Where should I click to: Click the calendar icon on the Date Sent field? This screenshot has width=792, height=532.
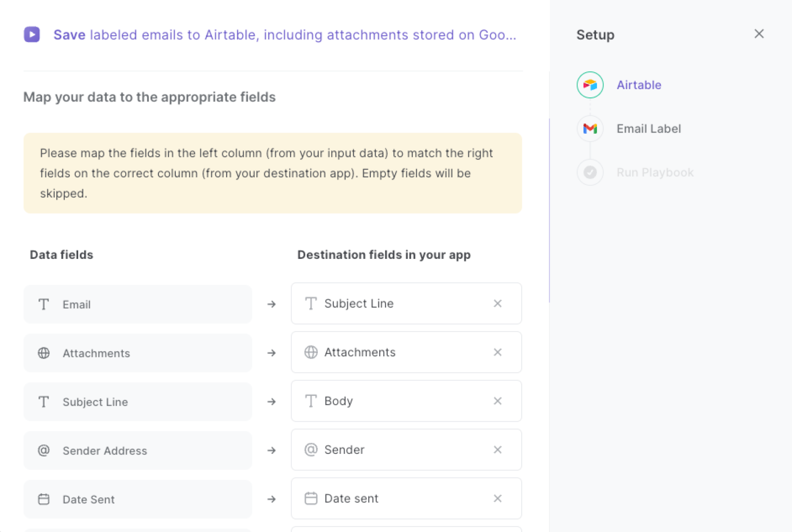click(x=44, y=499)
